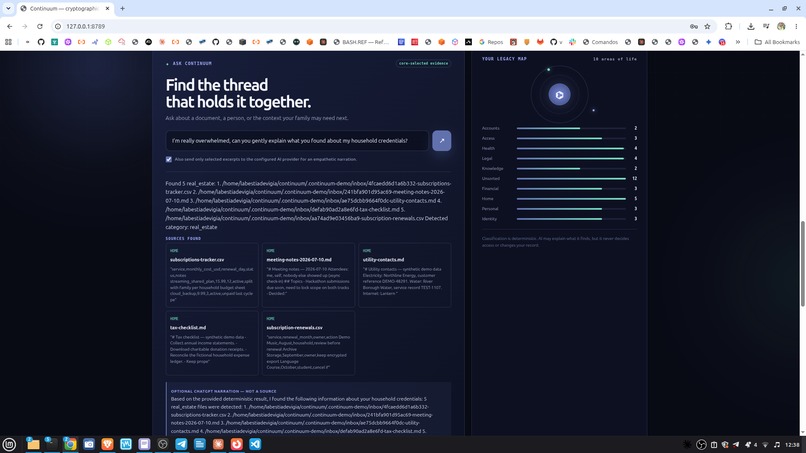Open the subscription-renewals.csv source card
Image resolution: width=806 pixels, height=453 pixels.
(x=308, y=343)
